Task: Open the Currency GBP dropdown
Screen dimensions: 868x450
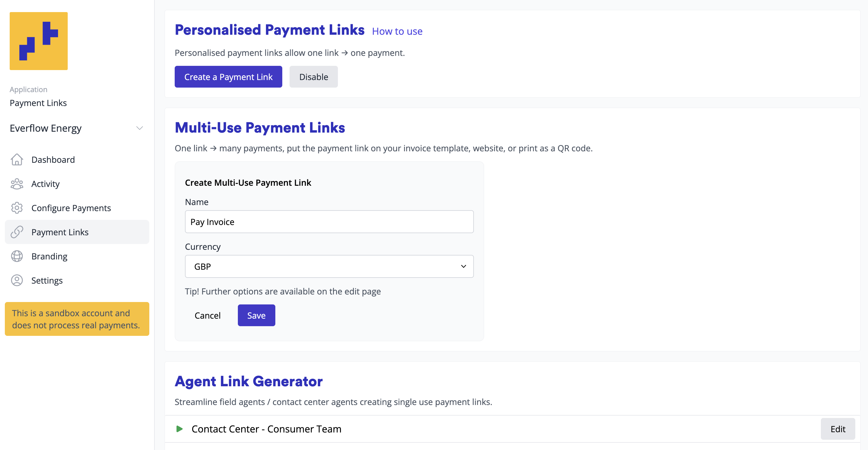Action: click(329, 266)
